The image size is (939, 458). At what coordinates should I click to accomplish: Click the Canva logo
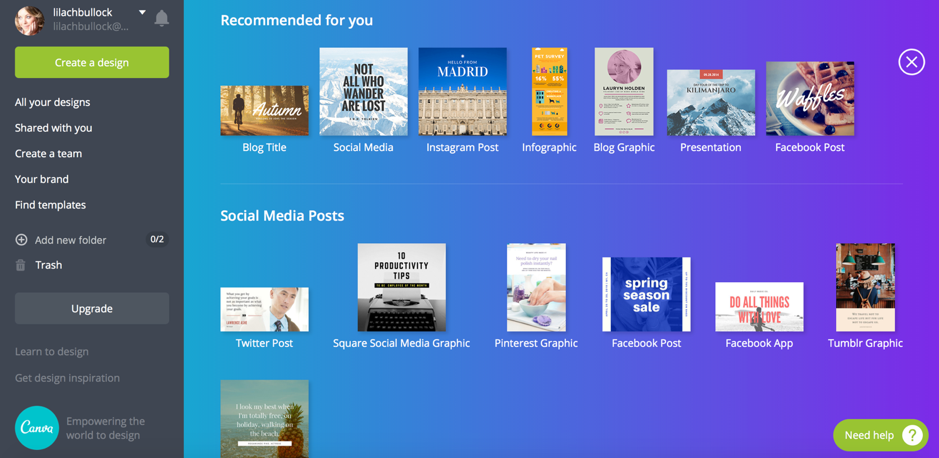(x=37, y=427)
